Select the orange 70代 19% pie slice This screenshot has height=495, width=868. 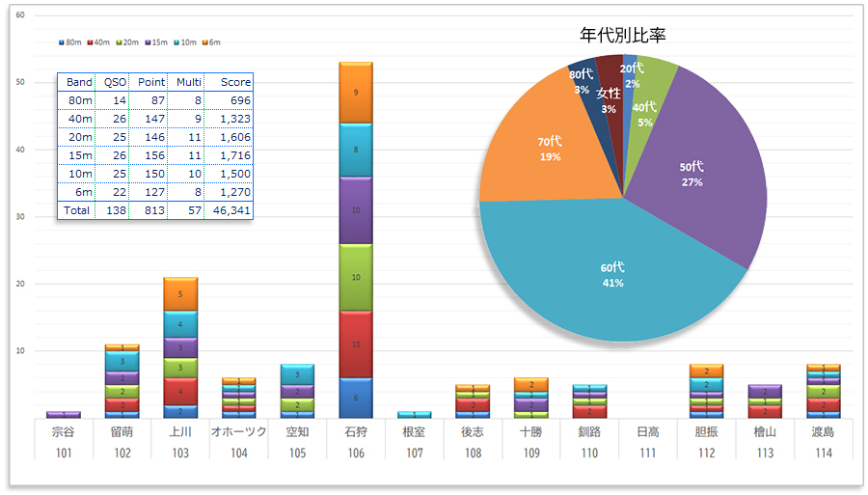coord(548,148)
